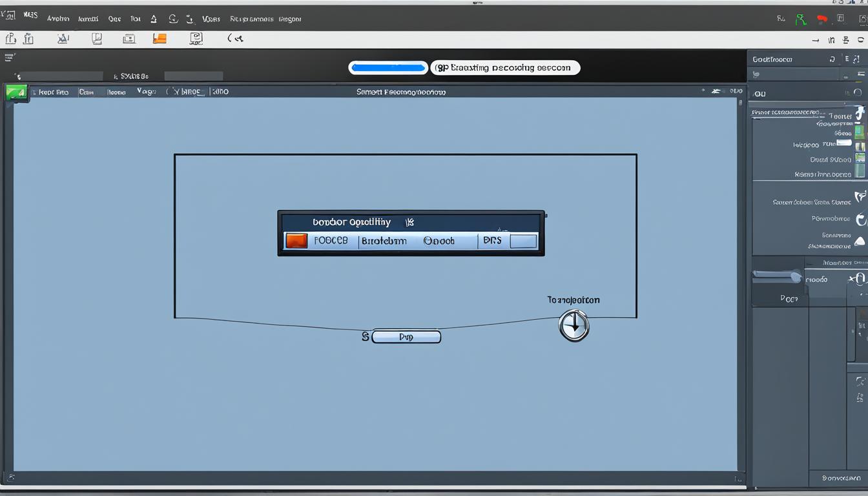Viewport: 868px width, 496px height.
Task: Click the white triangle icon in the right panel
Action: coord(860,242)
